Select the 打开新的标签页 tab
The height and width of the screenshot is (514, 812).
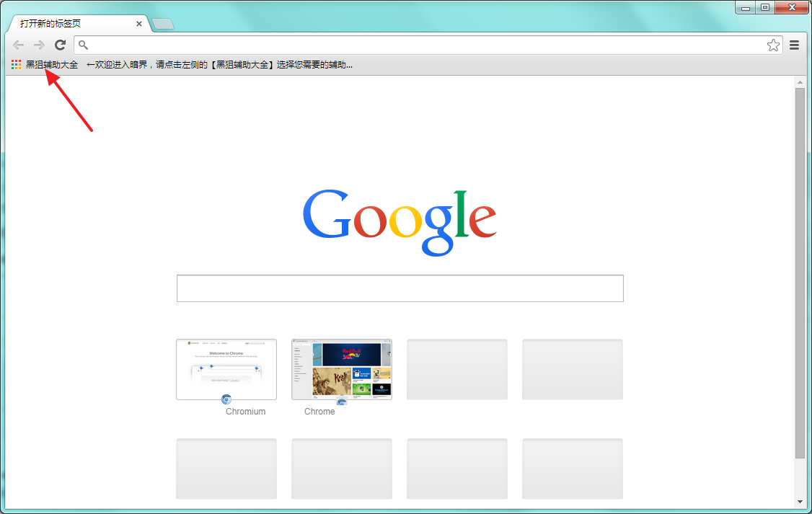(79, 24)
